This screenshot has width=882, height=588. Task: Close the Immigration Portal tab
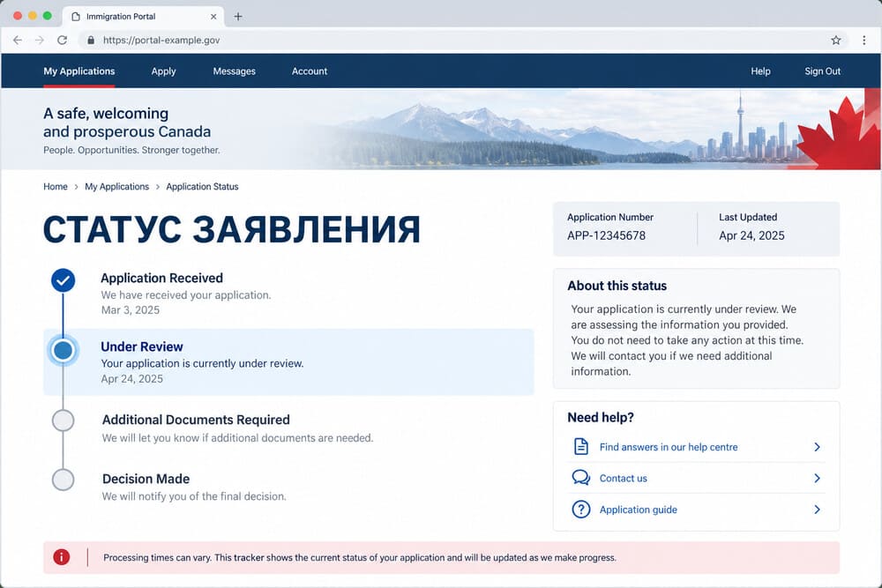pos(213,16)
